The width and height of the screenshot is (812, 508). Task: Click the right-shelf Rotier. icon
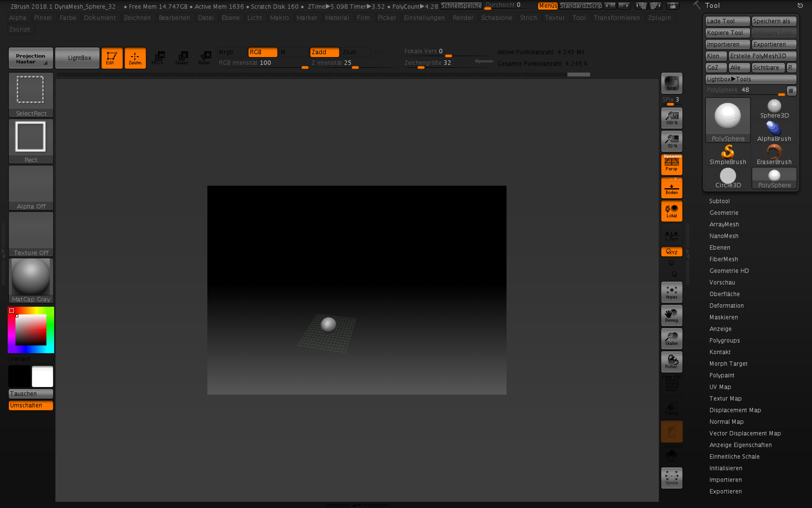click(671, 361)
